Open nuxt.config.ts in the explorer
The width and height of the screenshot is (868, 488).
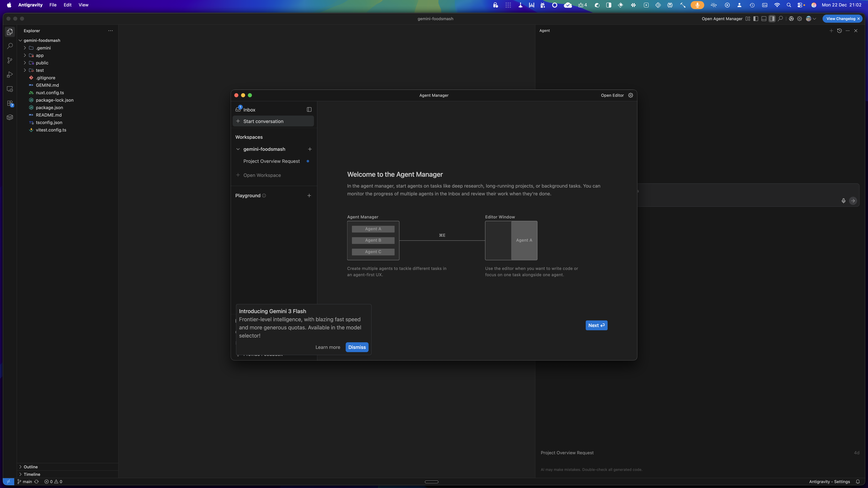pos(50,93)
